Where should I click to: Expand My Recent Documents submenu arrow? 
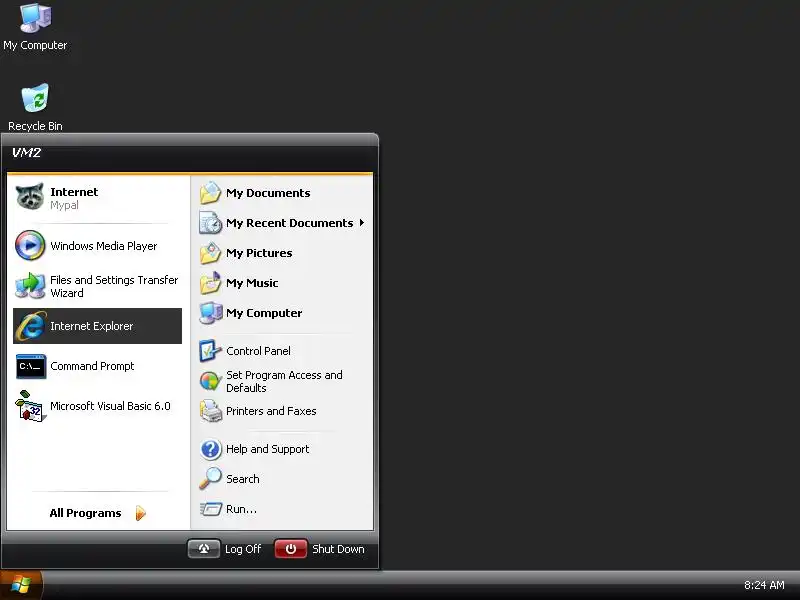click(x=362, y=222)
